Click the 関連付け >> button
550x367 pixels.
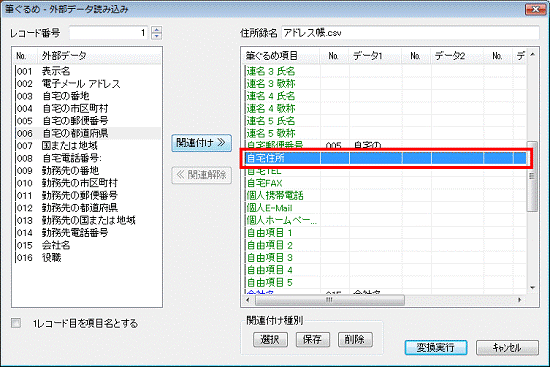[201, 143]
